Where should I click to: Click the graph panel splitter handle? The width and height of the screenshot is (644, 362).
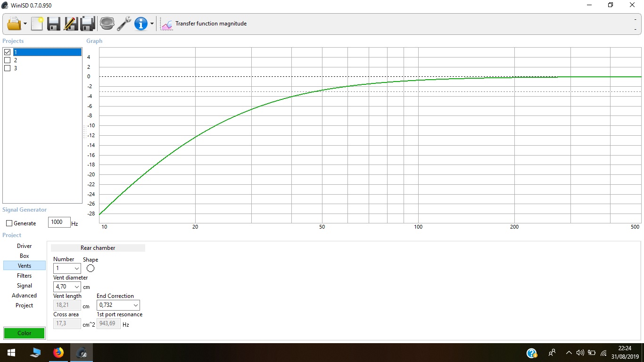(x=84, y=132)
